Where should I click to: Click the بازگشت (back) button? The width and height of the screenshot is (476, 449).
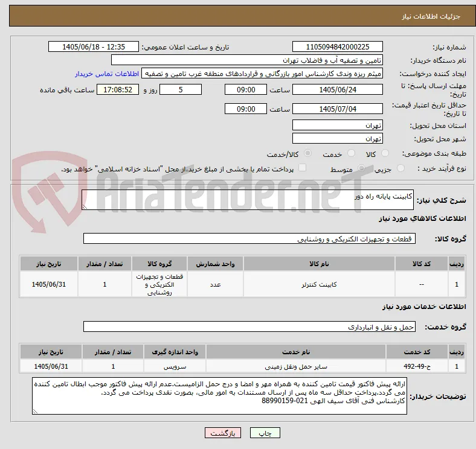223,433
